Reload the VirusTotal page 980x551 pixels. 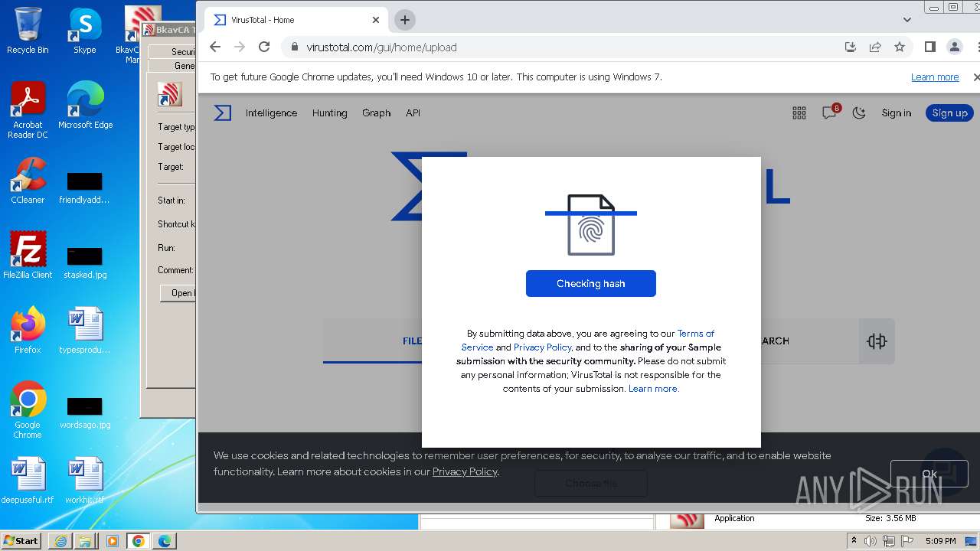(264, 47)
